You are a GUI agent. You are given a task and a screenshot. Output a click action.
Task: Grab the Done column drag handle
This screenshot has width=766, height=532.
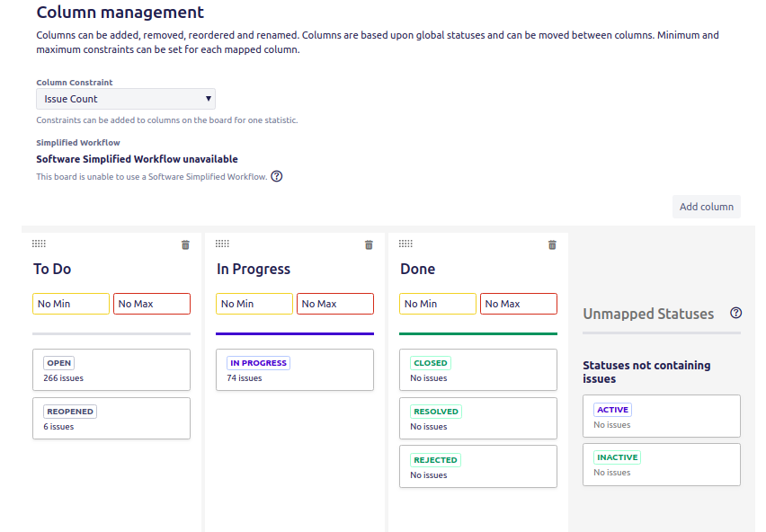[405, 244]
